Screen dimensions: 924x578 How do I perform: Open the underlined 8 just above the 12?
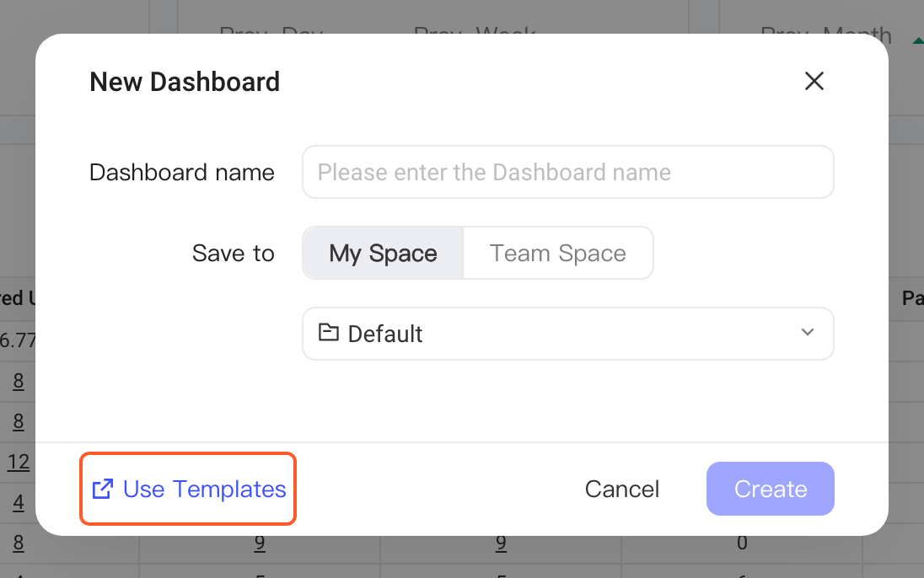click(x=19, y=422)
